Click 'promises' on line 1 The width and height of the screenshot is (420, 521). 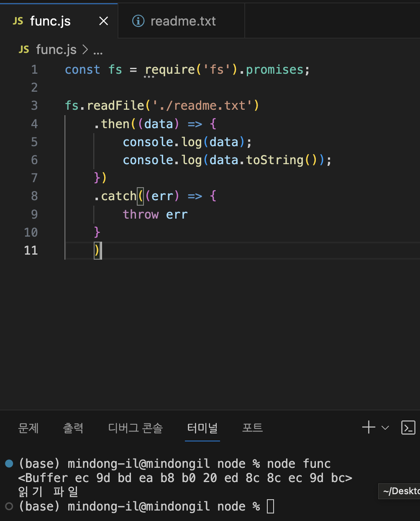click(x=274, y=70)
